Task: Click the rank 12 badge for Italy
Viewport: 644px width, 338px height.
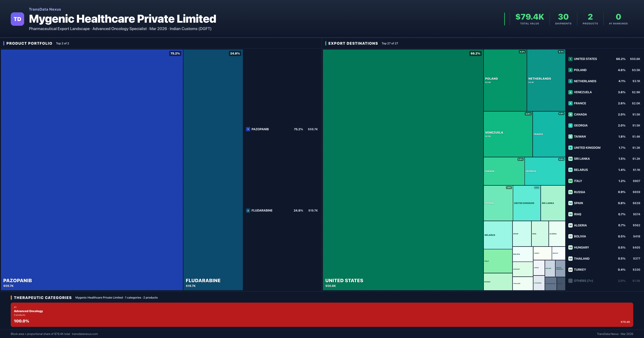Action: [570, 181]
